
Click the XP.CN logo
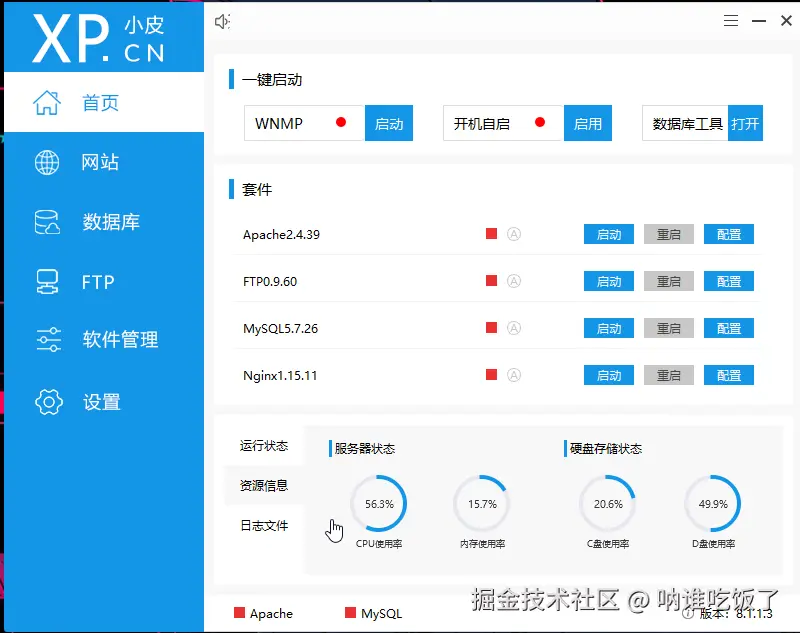(99, 38)
